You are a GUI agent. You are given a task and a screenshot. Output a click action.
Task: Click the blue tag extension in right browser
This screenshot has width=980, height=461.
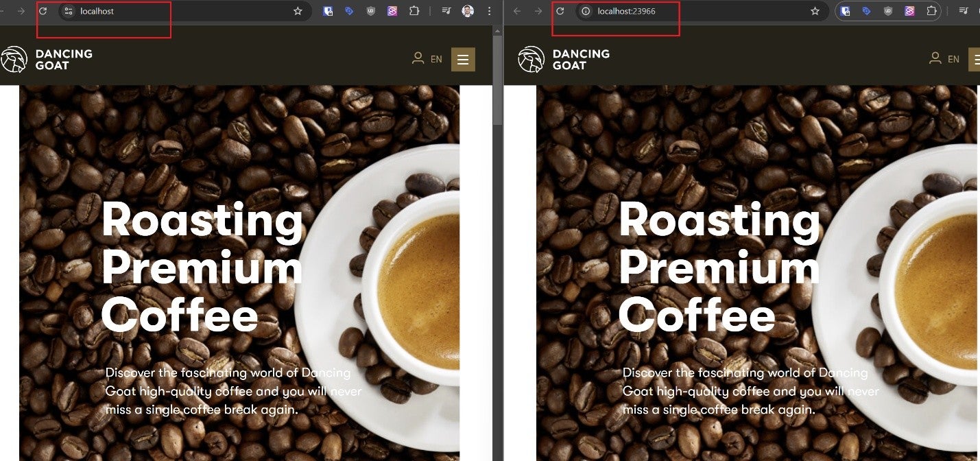(867, 11)
